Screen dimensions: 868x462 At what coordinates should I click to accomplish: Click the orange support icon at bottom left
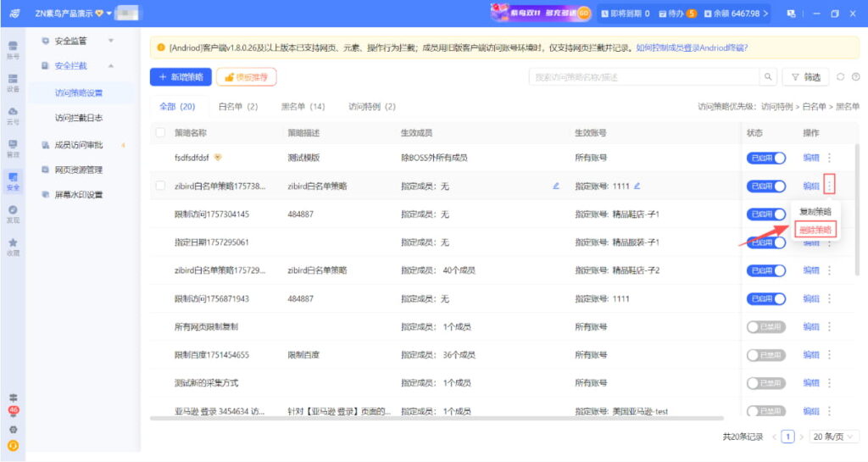click(x=14, y=445)
